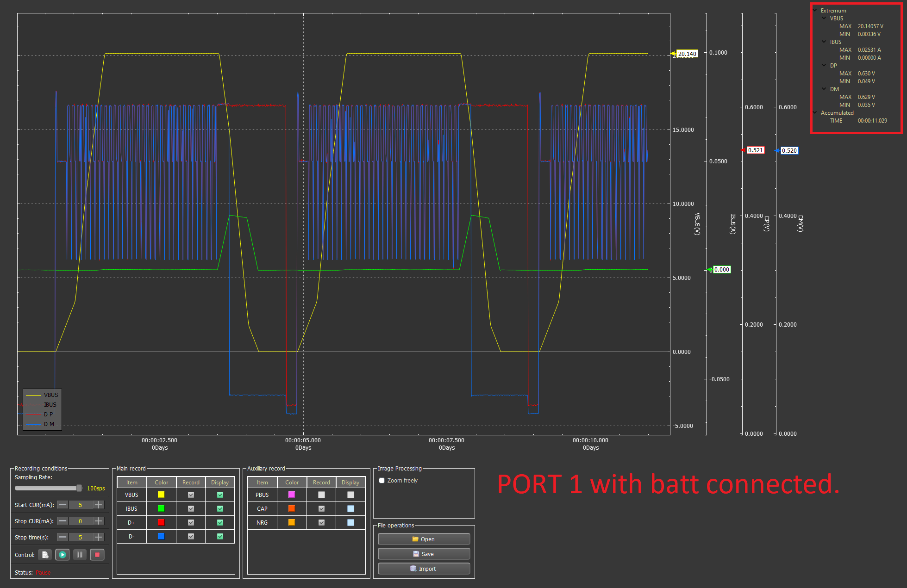Toggle the VBUS Display checkbox
This screenshot has width=907, height=588.
[x=220, y=495]
